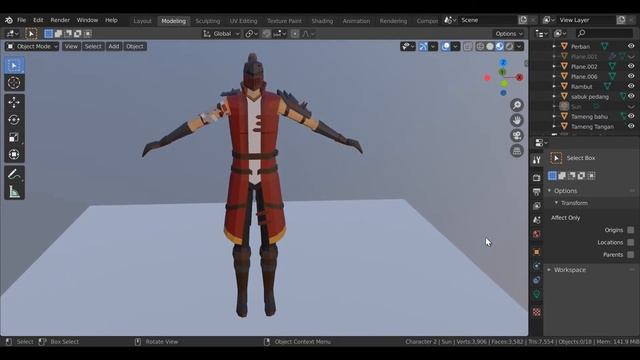Viewport: 640px width, 360px height.
Task: Toggle viewport overlays button
Action: 446,47
